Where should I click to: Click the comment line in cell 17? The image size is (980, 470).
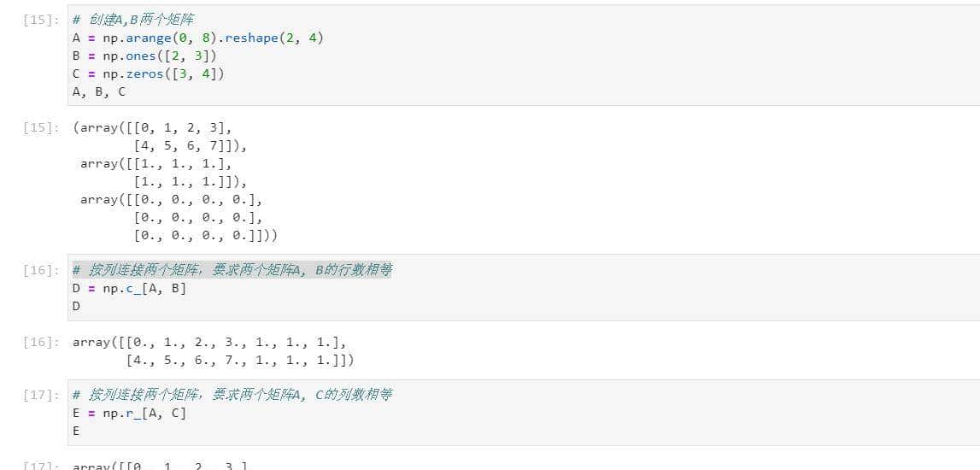[232, 395]
